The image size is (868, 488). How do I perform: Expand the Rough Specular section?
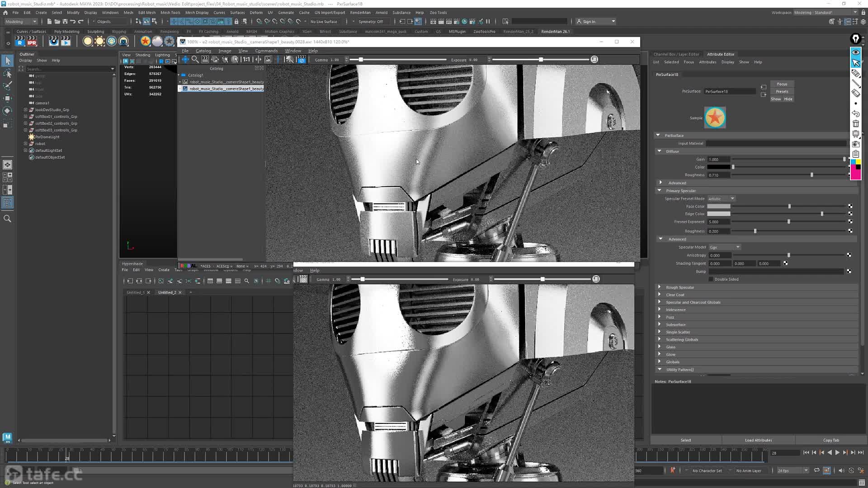[x=660, y=287]
